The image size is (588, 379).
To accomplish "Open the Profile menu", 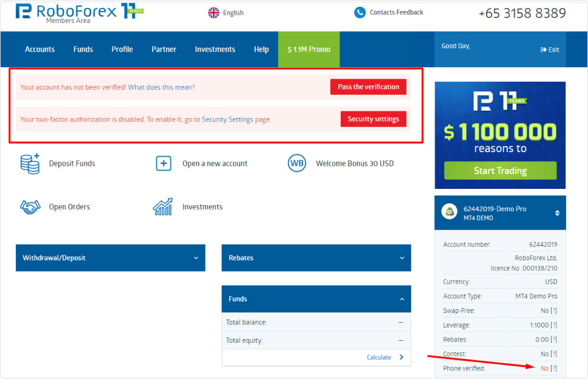I will tap(122, 50).
